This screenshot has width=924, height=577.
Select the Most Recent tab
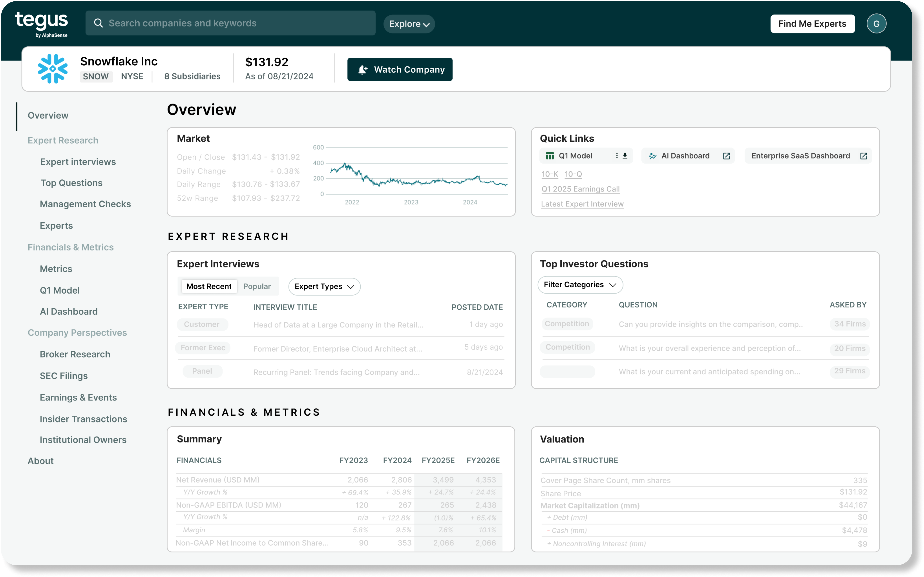209,286
